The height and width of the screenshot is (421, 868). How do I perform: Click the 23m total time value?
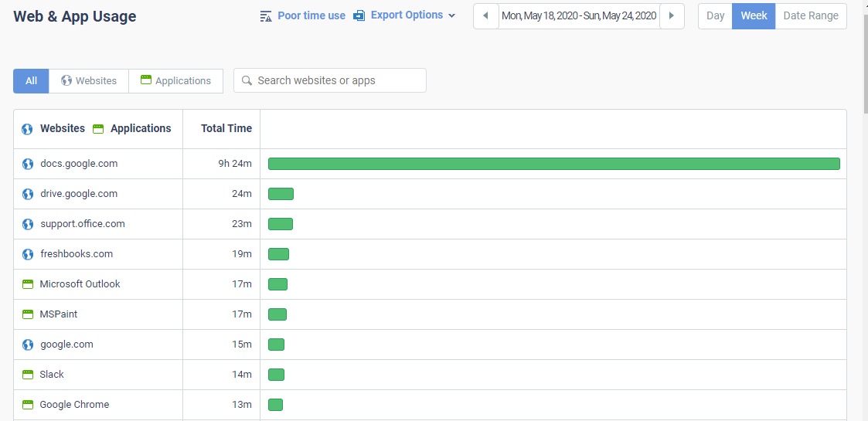[x=241, y=224]
